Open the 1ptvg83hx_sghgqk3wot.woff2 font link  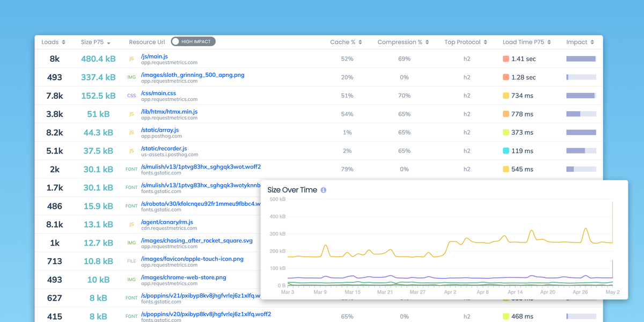click(201, 167)
